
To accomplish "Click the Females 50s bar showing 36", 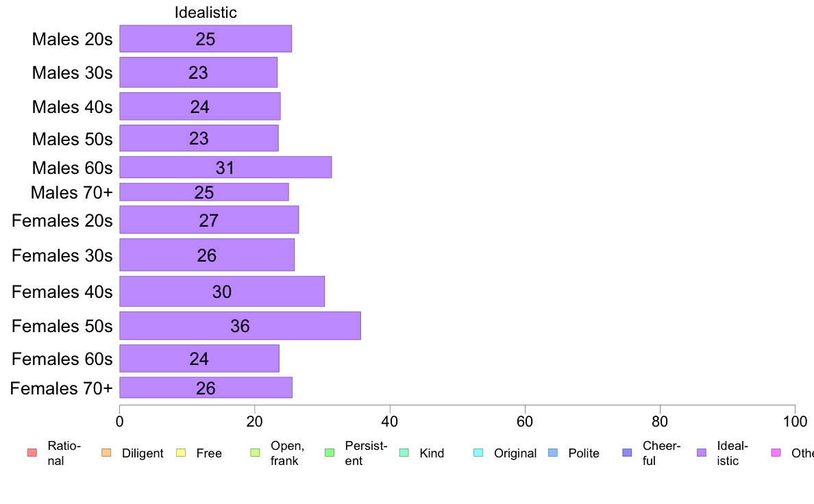I will 240,325.
